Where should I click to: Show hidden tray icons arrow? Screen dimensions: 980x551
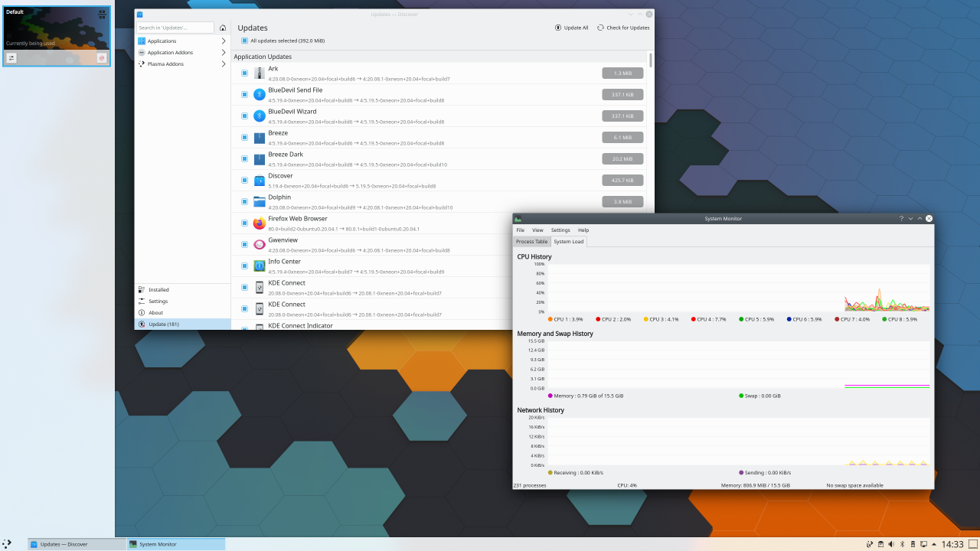click(x=934, y=544)
